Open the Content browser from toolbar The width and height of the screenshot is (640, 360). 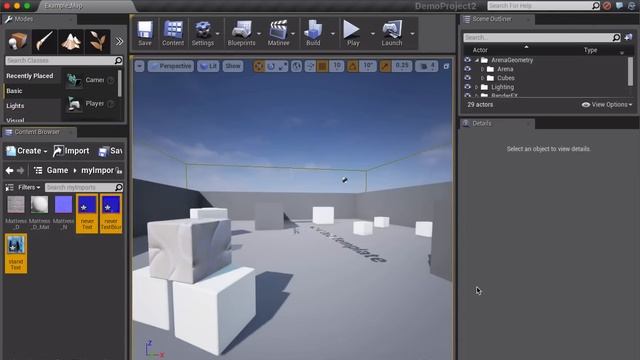173,33
